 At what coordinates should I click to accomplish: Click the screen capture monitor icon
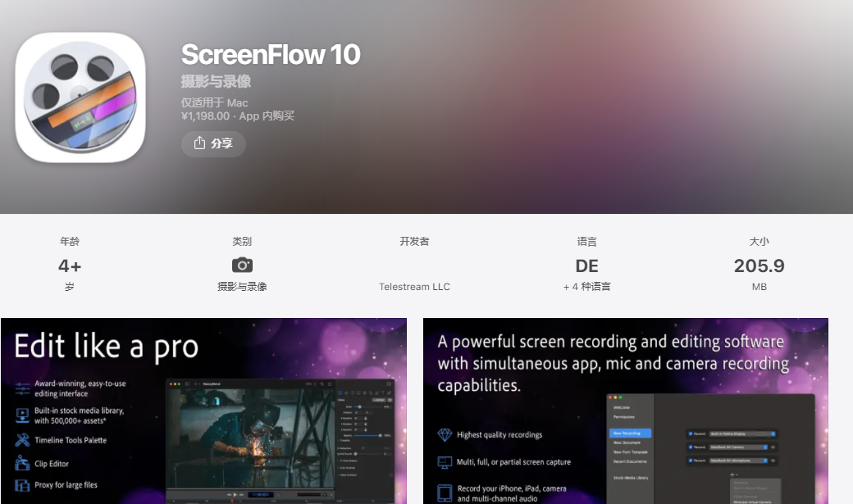pos(445,462)
